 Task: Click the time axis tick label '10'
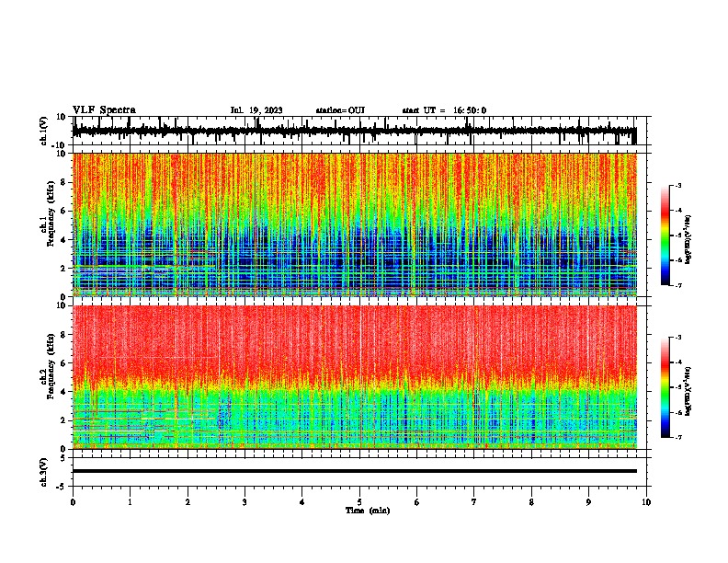[646, 502]
